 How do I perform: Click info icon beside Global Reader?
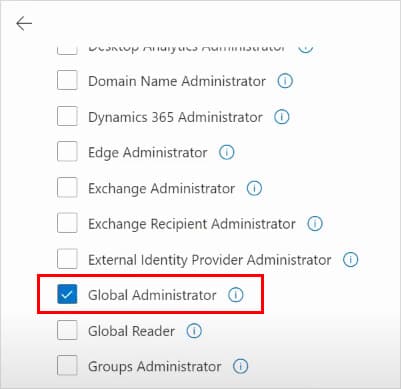(194, 331)
